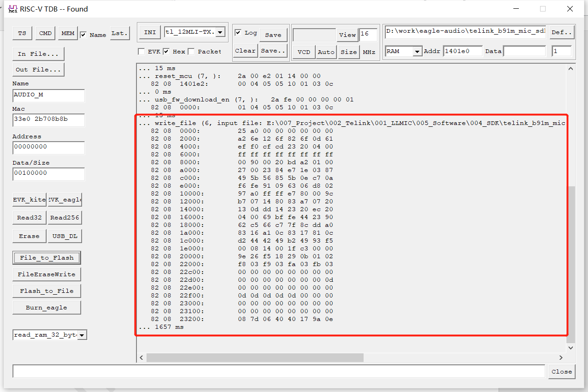The width and height of the screenshot is (588, 392).
Task: Click the Auto button
Action: tap(326, 52)
